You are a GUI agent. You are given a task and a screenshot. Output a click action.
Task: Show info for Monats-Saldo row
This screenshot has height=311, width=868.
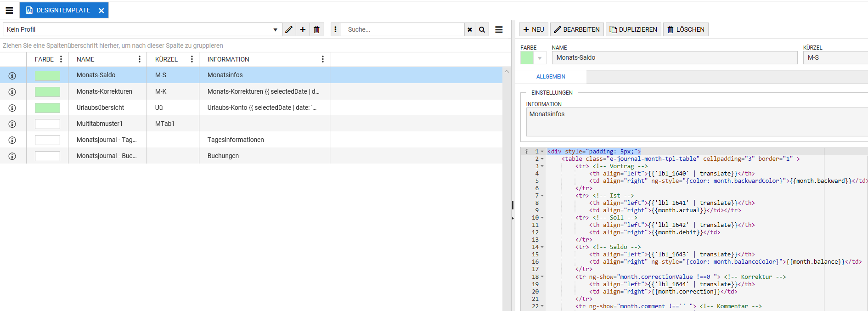[x=12, y=76]
